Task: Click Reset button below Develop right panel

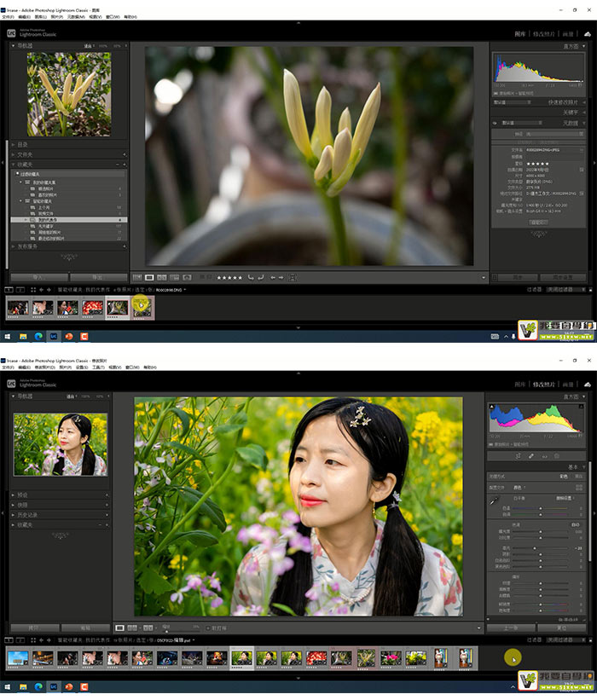Action: tap(562, 628)
